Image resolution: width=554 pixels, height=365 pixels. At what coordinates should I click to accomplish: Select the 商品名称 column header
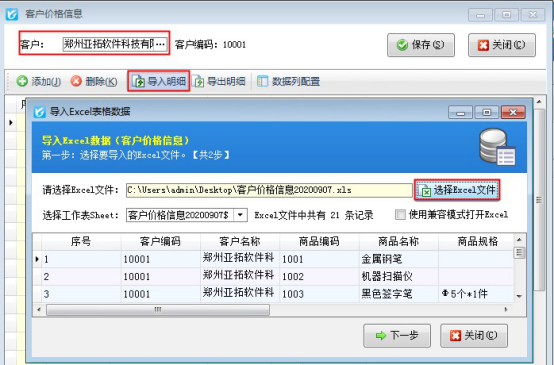coord(399,241)
